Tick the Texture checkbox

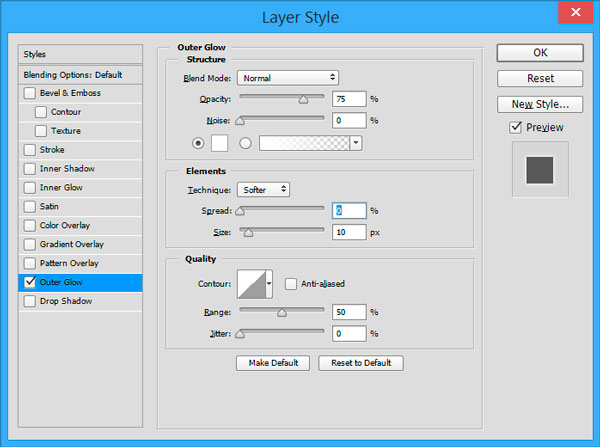point(41,131)
